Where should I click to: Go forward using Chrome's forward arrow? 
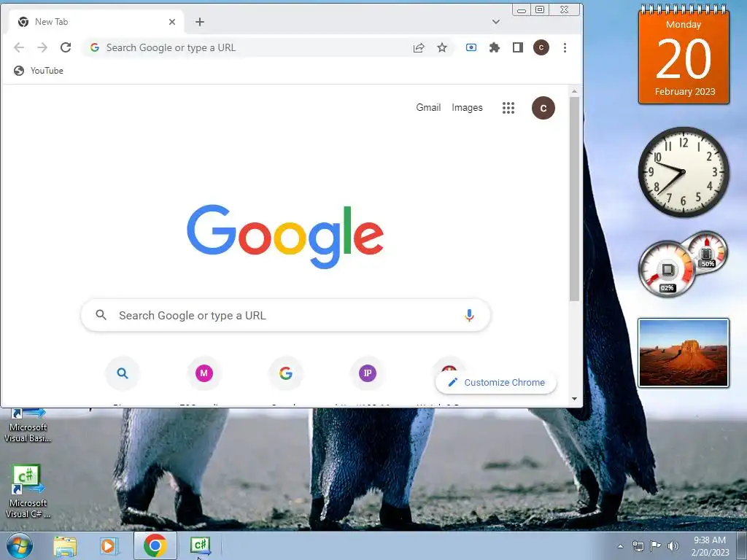click(42, 47)
